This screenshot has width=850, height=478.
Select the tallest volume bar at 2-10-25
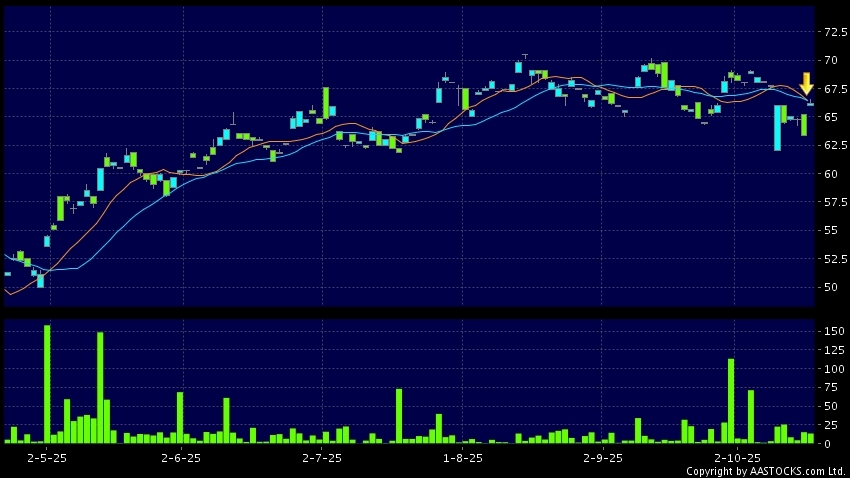pyautogui.click(x=731, y=400)
